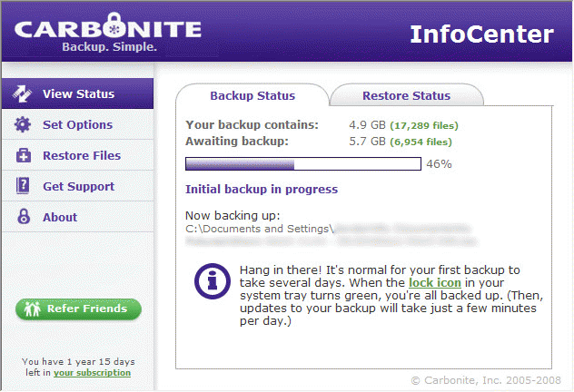574x392 pixels.
Task: Click the Restore Files briefcase icon
Action: click(24, 155)
